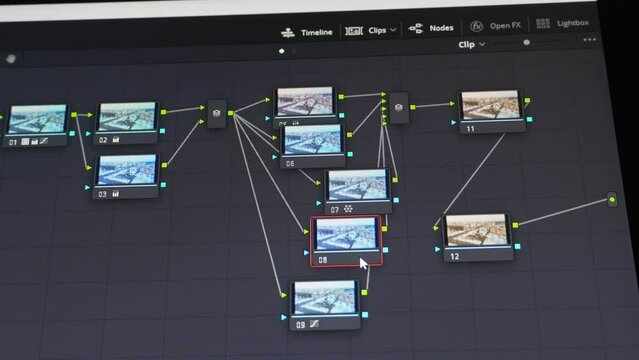Click the curves icon on node 01
639x360 pixels.
[x=44, y=141]
